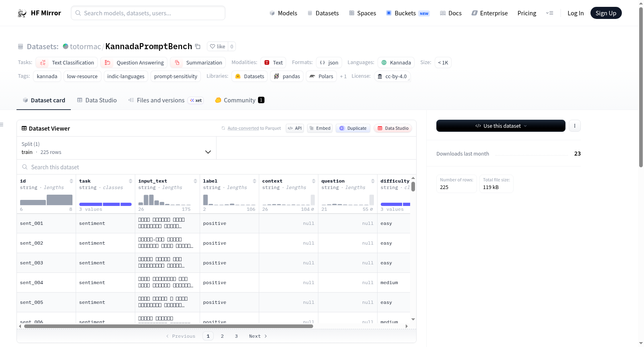The width and height of the screenshot is (644, 347).
Task: Open the more options kebab button
Action: tap(574, 126)
